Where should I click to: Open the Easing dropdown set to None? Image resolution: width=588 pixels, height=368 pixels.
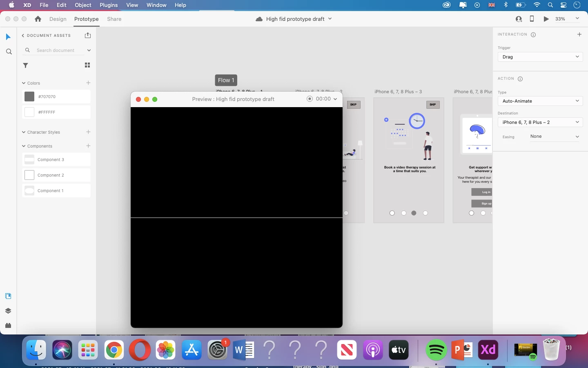coord(555,137)
